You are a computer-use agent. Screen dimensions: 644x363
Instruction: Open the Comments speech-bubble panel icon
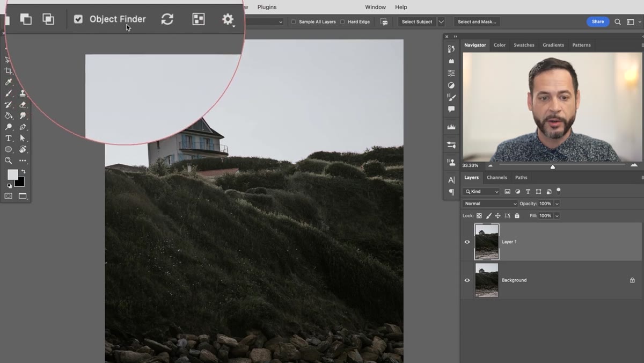pos(451,109)
